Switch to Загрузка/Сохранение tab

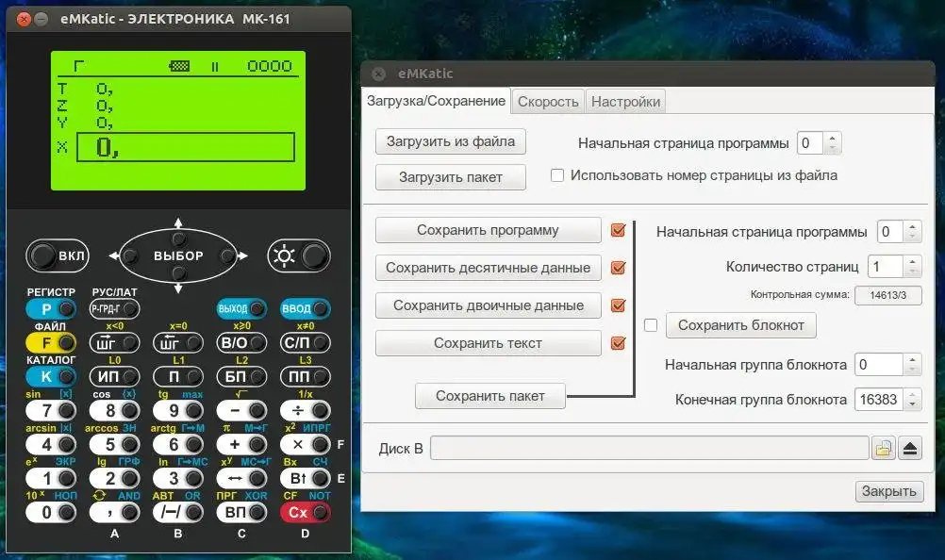click(x=436, y=101)
